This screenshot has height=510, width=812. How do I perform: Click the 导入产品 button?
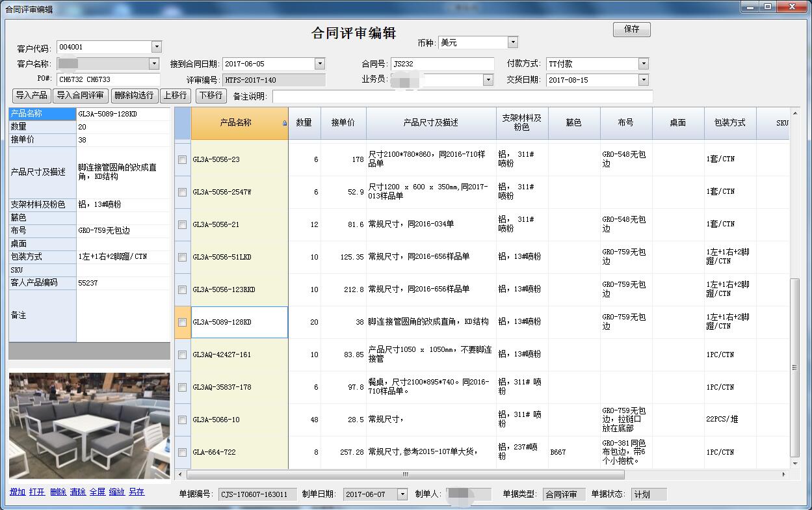[x=32, y=96]
